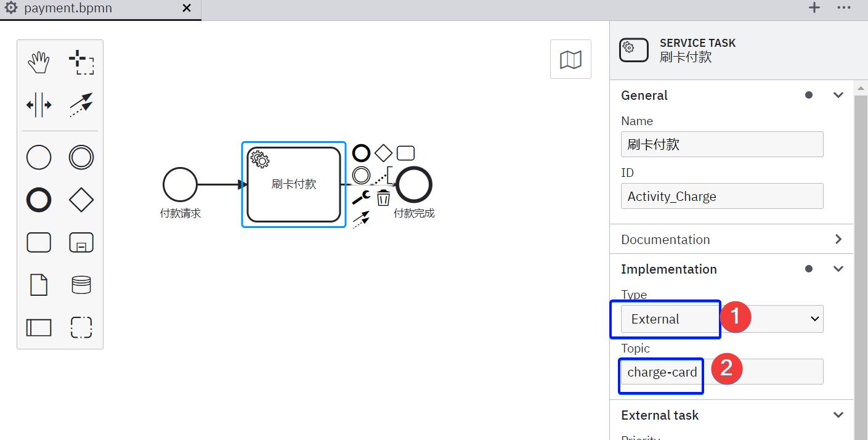Change element type with wrench icon
Screen dimensions: 868x440
361,197
